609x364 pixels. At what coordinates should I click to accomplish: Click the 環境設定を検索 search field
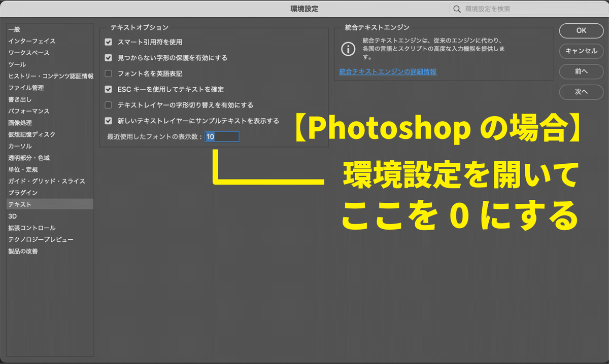pos(527,9)
